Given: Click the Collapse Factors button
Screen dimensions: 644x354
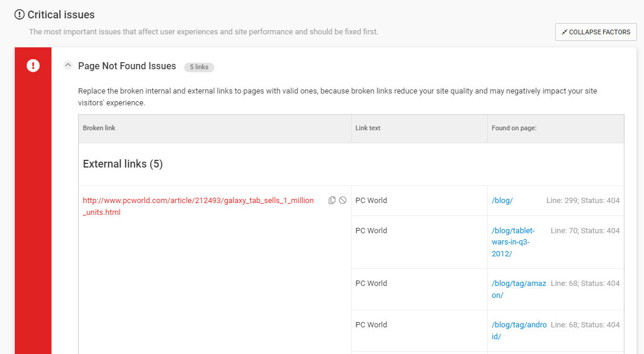Looking at the screenshot, I should coord(596,32).
